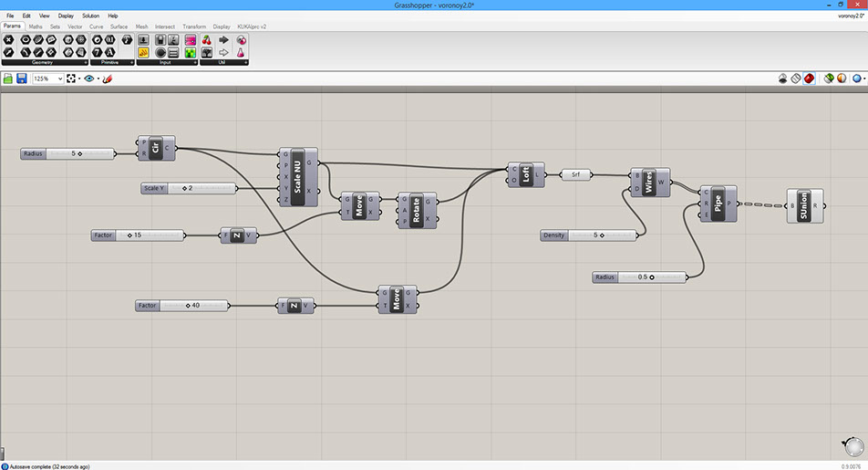Select the Z unit fed by Factor 40
Image resolution: width=868 pixels, height=470 pixels.
295,306
